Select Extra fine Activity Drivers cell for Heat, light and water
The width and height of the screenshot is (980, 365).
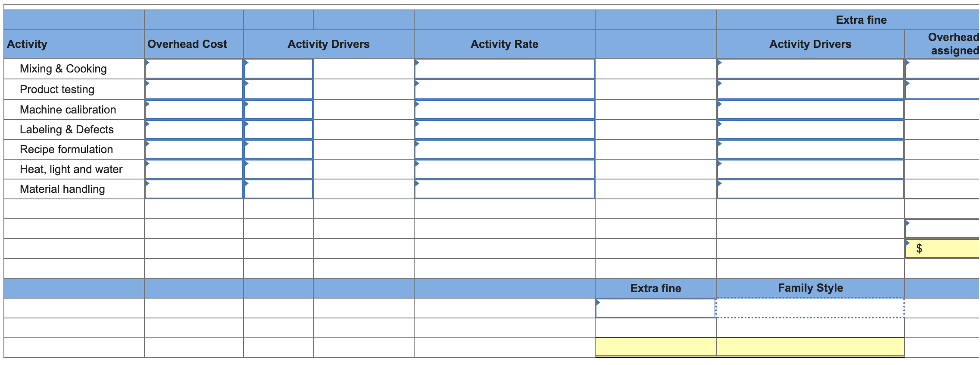(811, 169)
